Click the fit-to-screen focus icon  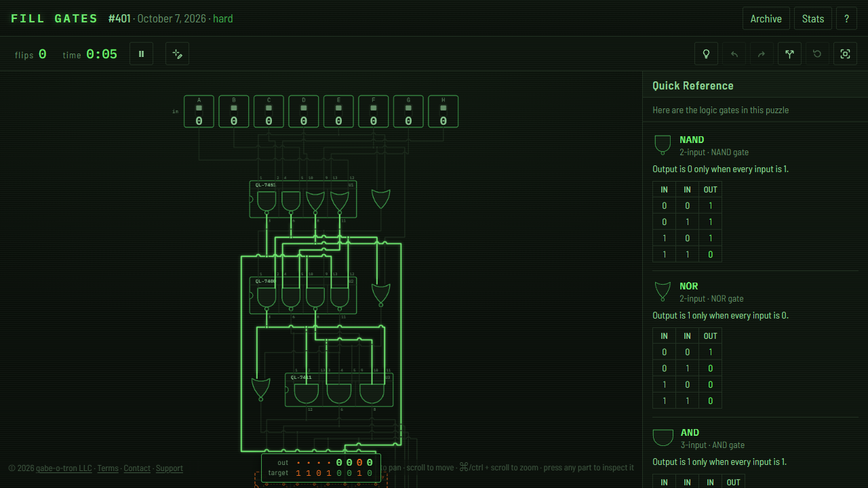click(x=845, y=54)
